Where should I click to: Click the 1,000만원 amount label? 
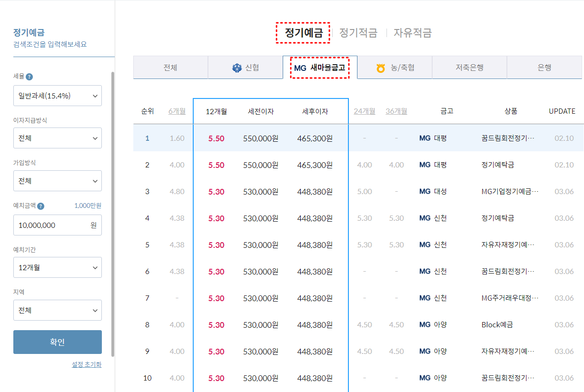click(x=88, y=206)
